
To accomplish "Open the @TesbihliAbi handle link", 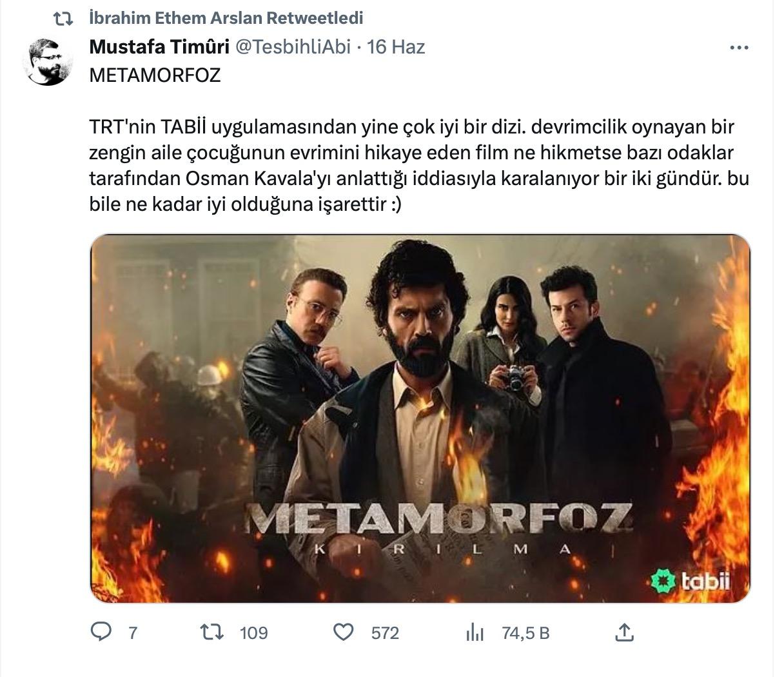I will coord(293,47).
